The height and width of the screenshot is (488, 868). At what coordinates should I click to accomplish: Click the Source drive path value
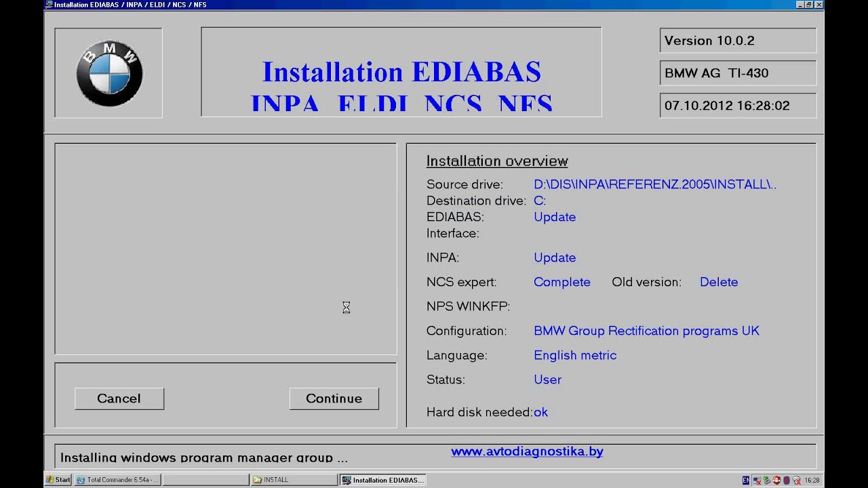pyautogui.click(x=655, y=184)
